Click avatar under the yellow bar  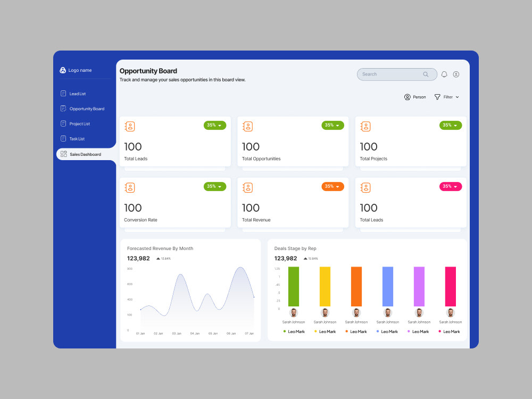coord(325,312)
